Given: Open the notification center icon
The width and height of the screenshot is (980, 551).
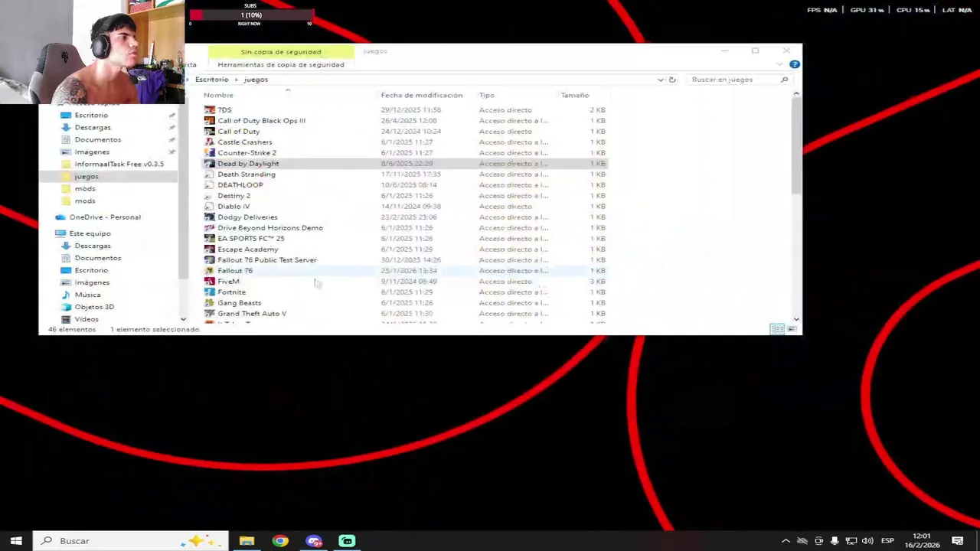Looking at the screenshot, I should point(958,541).
